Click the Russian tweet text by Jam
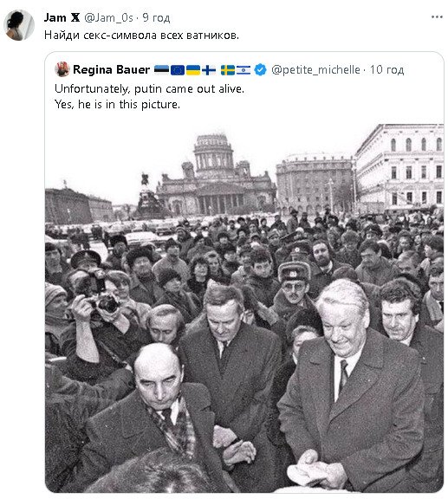The image size is (448, 499). point(141,35)
